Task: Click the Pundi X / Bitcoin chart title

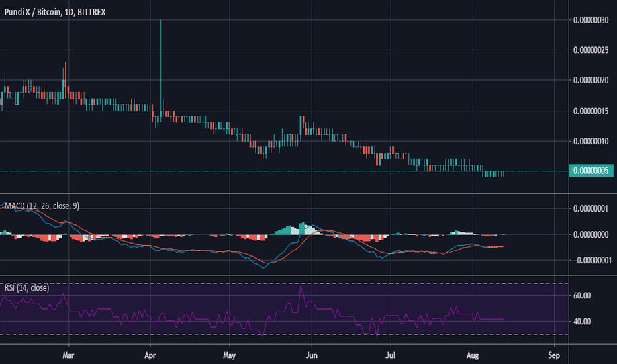Action: click(x=55, y=12)
